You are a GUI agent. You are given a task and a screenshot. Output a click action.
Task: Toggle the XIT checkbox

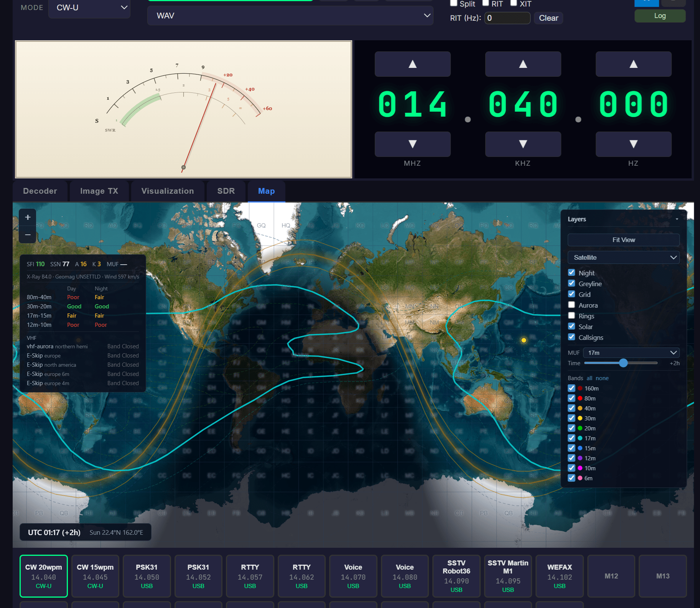point(514,3)
